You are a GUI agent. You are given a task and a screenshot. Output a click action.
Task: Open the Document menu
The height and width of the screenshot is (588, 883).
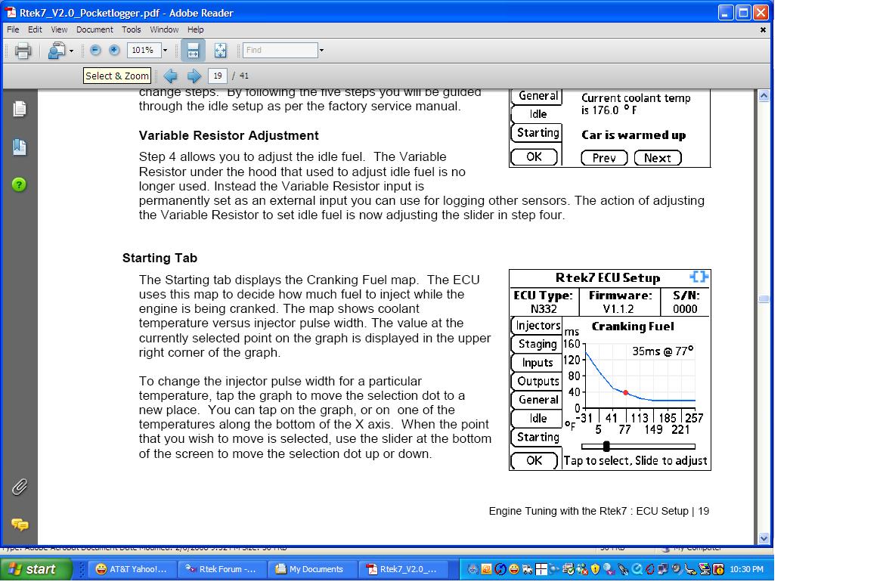(x=94, y=29)
